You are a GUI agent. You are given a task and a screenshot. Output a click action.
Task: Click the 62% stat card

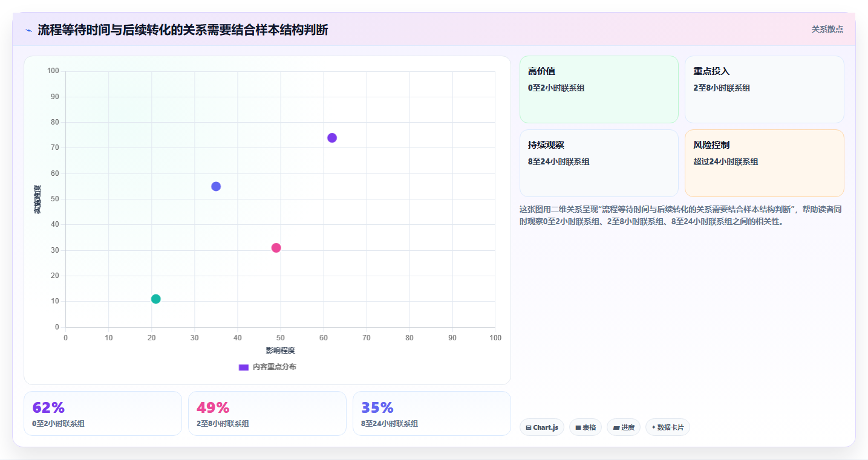coord(103,413)
